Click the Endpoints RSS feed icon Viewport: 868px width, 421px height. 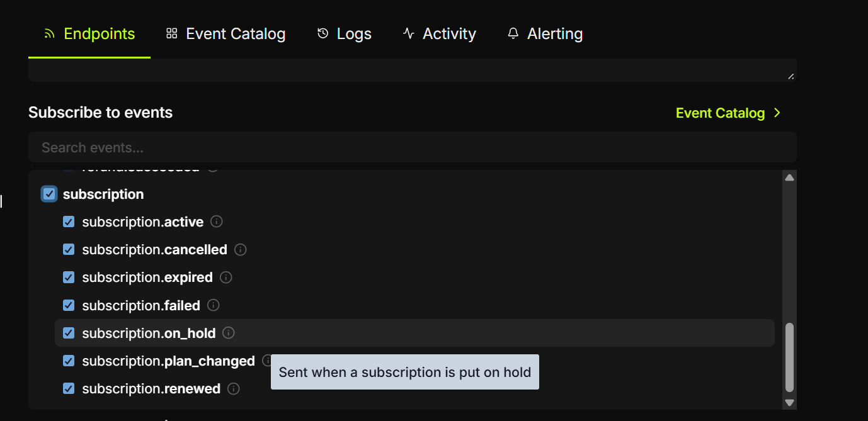49,33
